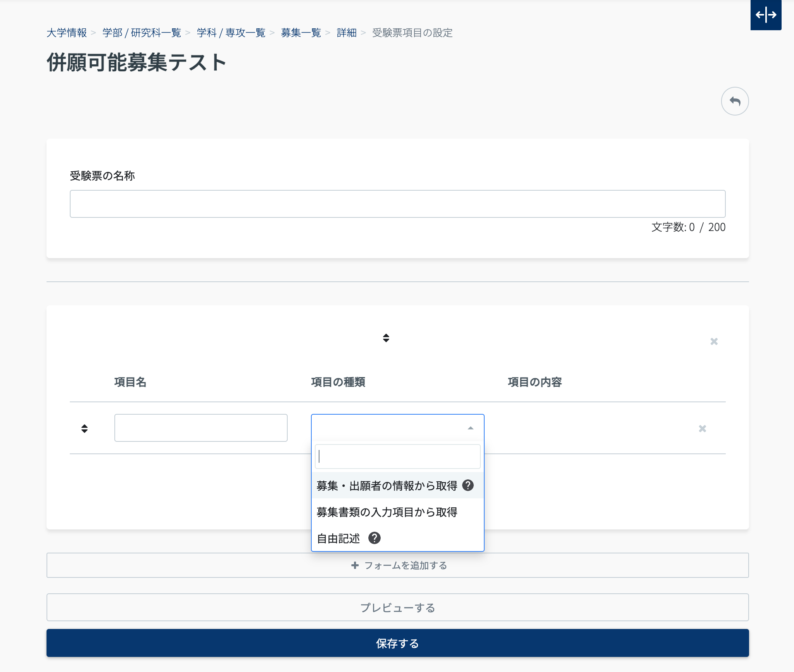Click the row drag sort handle
Viewport: 794px width, 672px height.
(85, 428)
